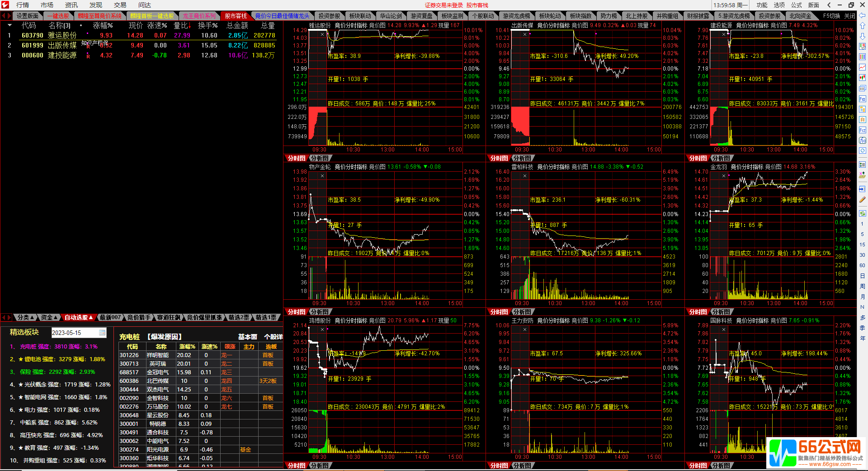
Task: Select the 60 minute period option
Action: (862, 265)
